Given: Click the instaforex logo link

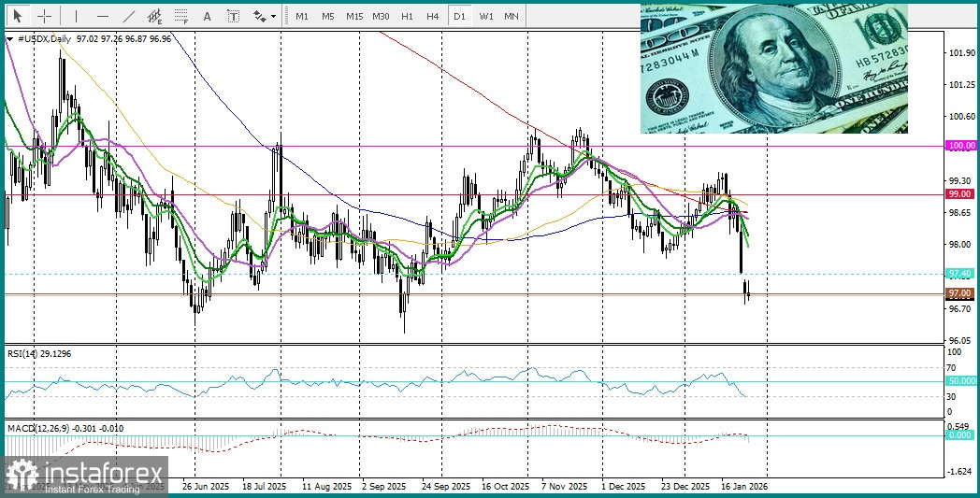Looking at the screenshot, I should coord(86,477).
